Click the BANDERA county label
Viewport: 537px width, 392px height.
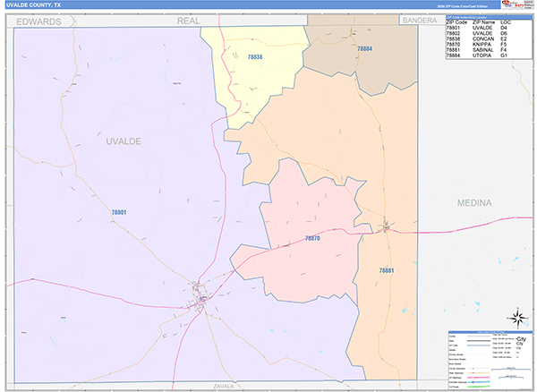click(419, 20)
